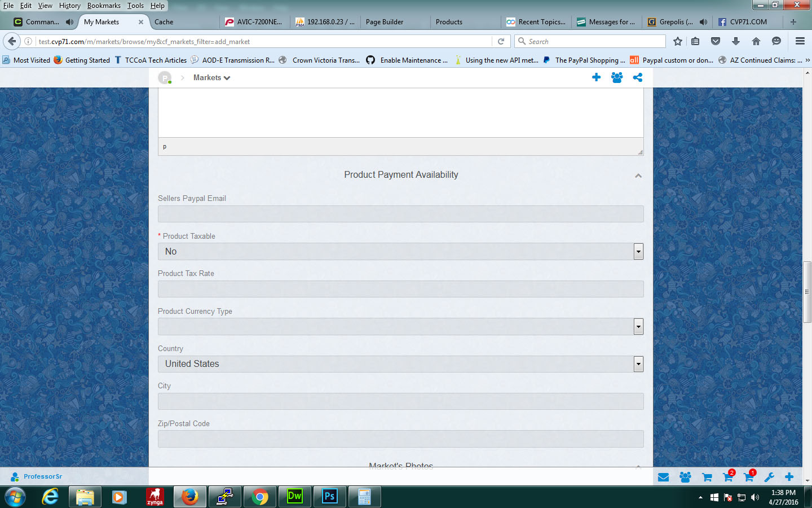Click the Sellers Paypal Email field
Image resolution: width=812 pixels, height=508 pixels.
click(x=400, y=214)
